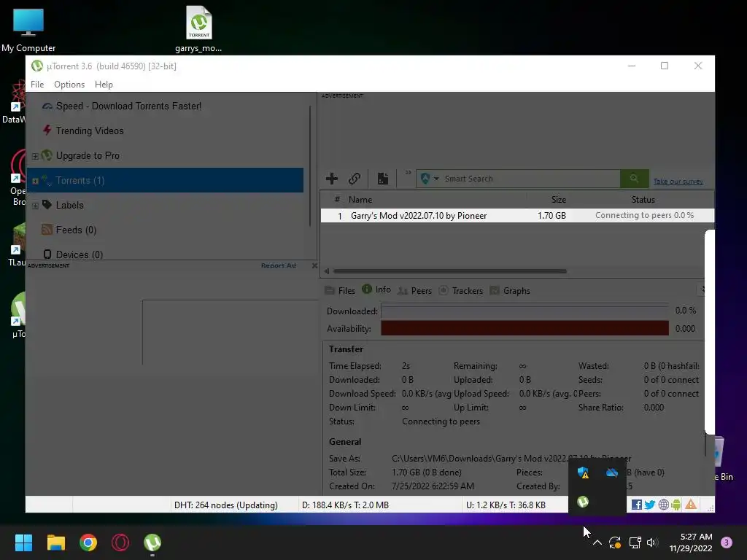Launch Chrome from the taskbar

point(88,542)
